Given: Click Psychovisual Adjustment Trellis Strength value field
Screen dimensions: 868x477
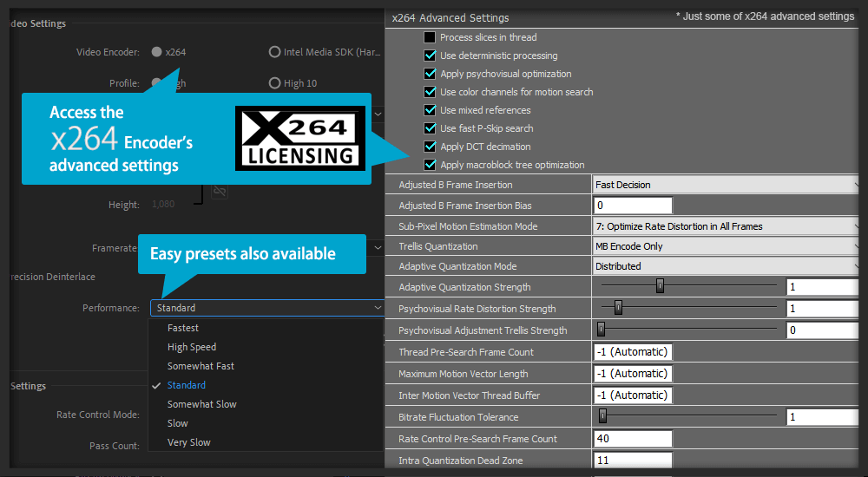Looking at the screenshot, I should click(823, 330).
